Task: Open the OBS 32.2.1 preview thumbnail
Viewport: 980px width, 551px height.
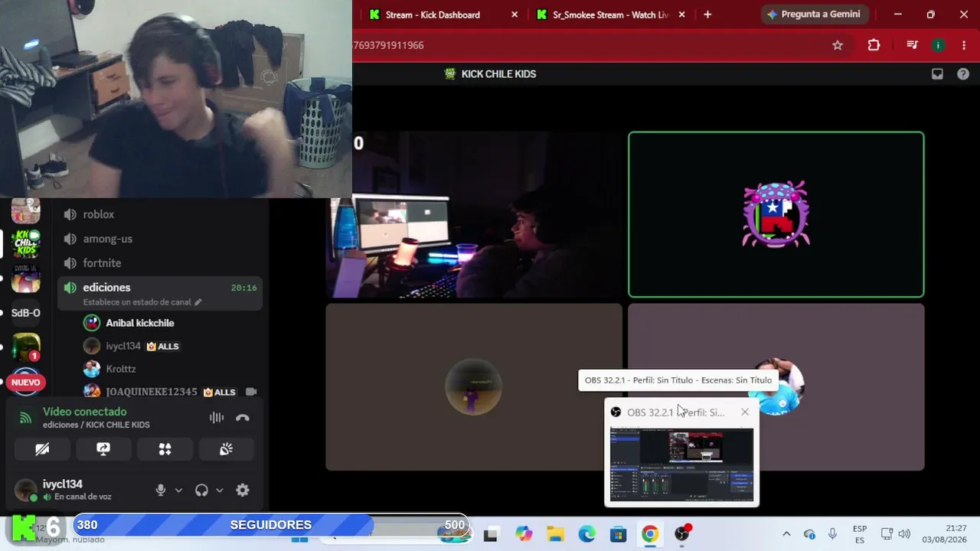Action: 681,465
